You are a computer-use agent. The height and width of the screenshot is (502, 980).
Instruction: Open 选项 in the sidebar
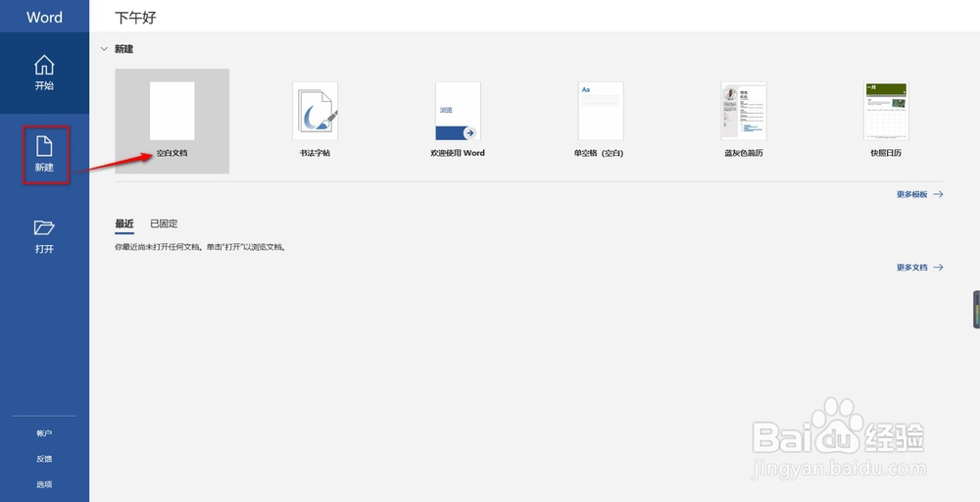click(44, 484)
